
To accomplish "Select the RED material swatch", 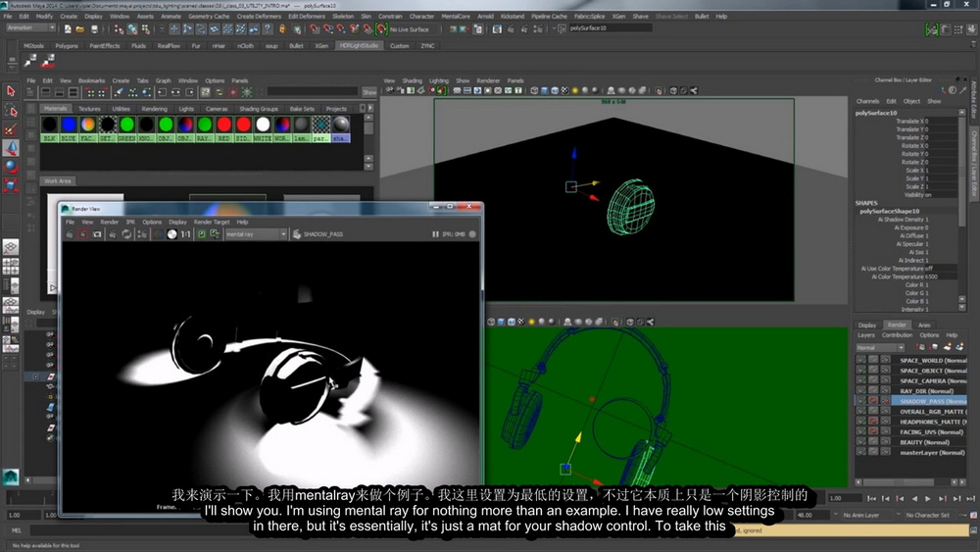I will (x=223, y=128).
